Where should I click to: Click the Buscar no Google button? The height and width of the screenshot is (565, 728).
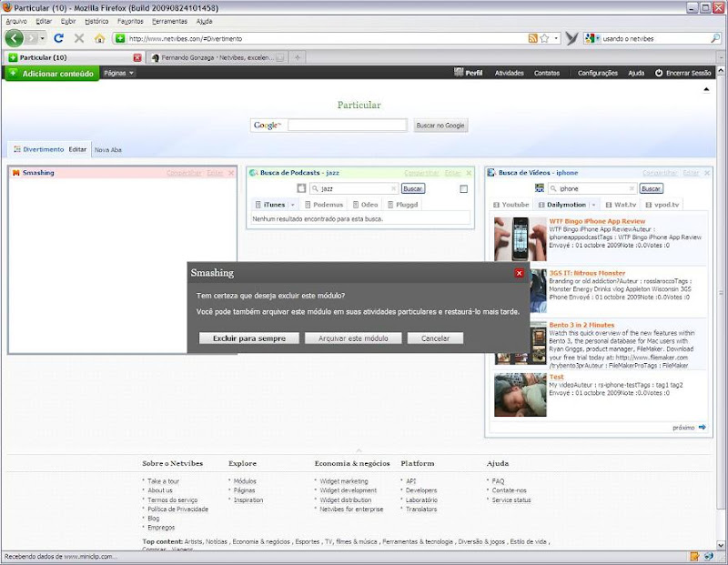pyautogui.click(x=440, y=126)
